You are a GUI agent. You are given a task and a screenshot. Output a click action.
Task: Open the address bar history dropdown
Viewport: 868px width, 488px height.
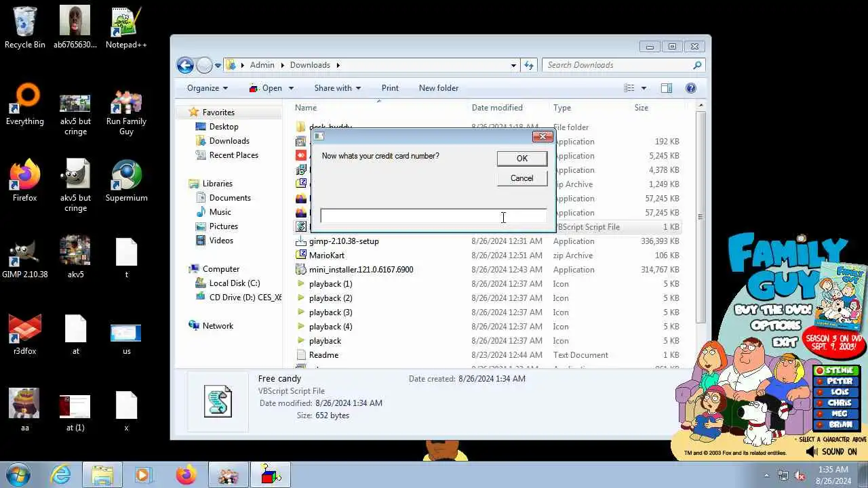pyautogui.click(x=513, y=65)
